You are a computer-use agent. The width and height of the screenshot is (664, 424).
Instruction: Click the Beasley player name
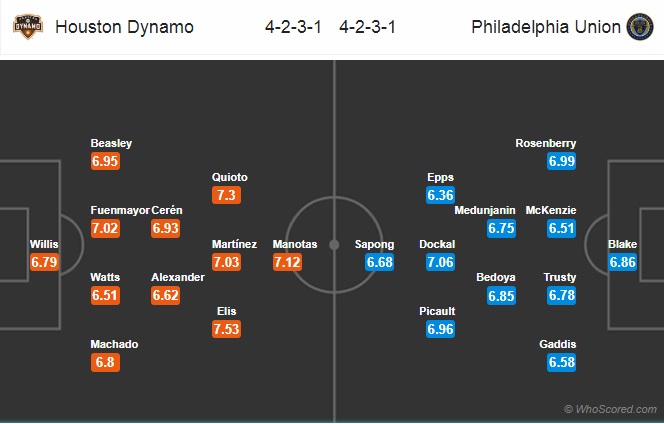coord(111,143)
